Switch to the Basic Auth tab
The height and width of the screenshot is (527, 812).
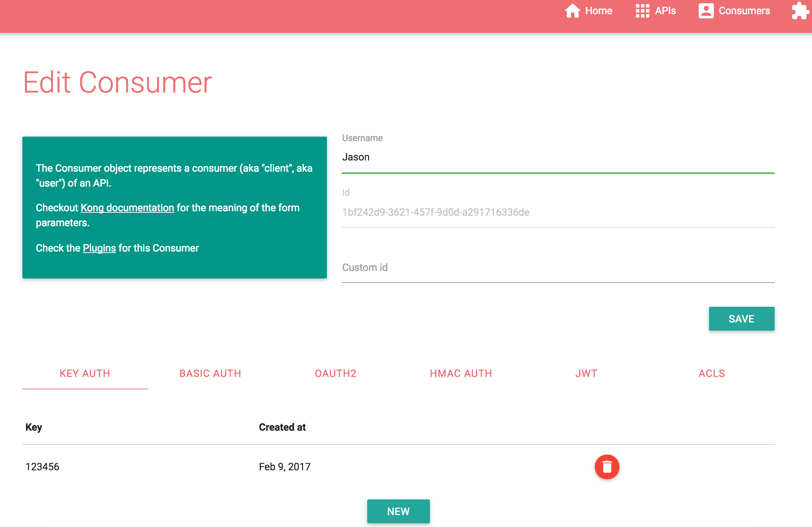[x=210, y=373]
